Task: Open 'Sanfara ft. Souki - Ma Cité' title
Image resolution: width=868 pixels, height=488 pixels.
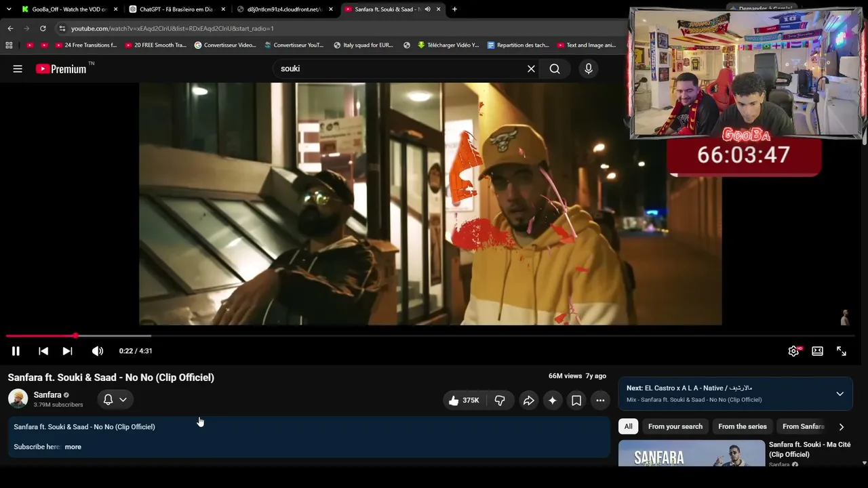Action: coord(810,449)
